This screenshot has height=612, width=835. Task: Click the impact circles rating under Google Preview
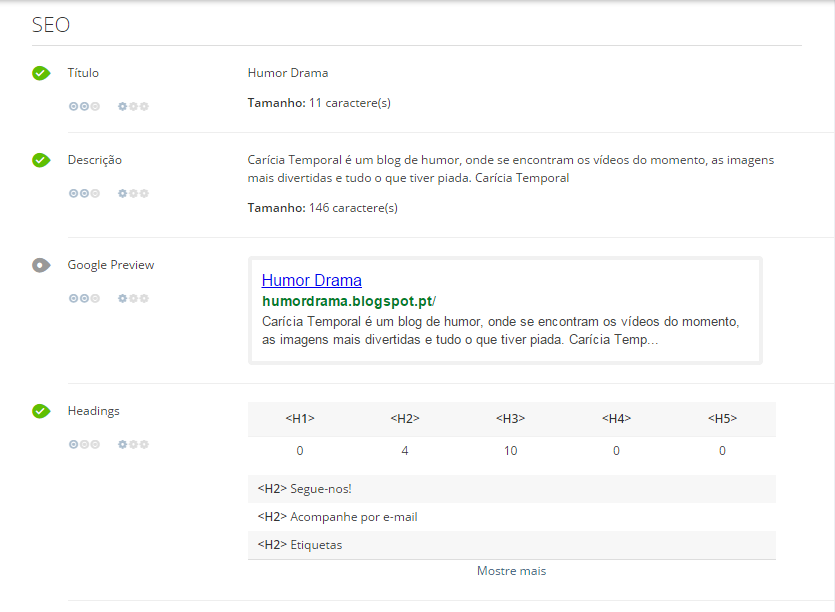[x=84, y=298]
